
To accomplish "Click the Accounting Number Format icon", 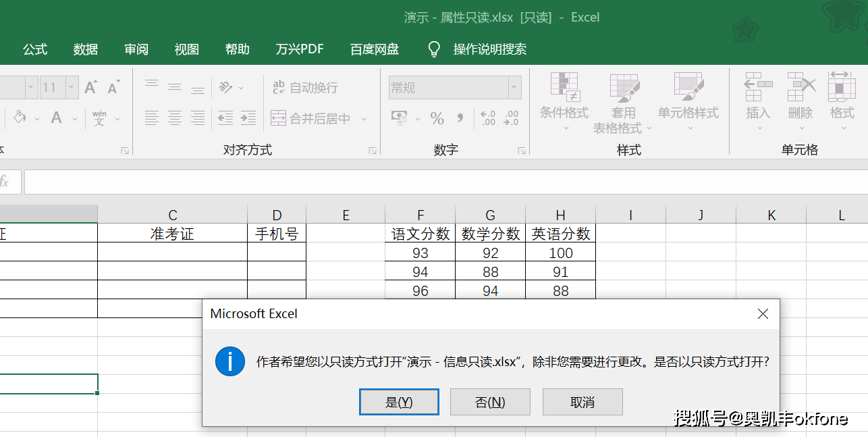I will [x=400, y=118].
